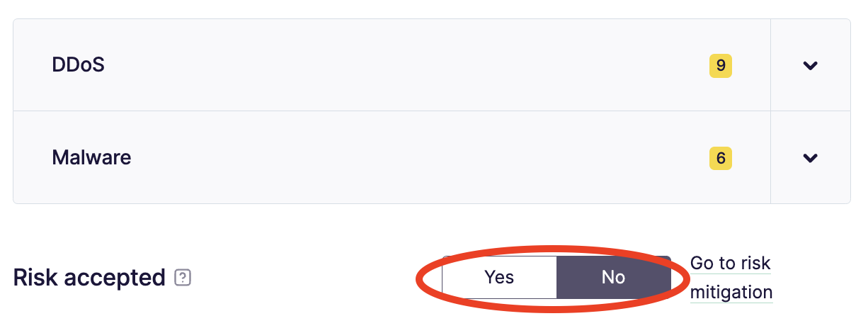Click the DDoS threat title
Image resolution: width=868 pixels, height=316 pixels.
(79, 65)
